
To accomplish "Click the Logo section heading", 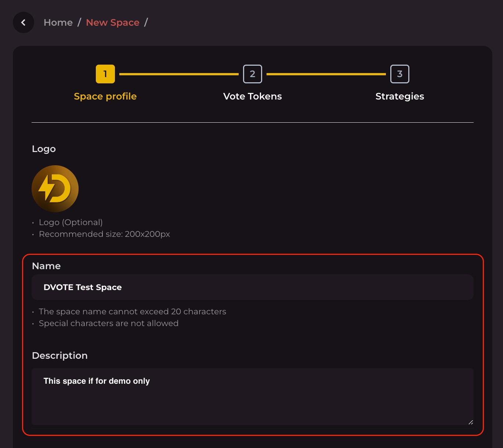I will pos(44,149).
